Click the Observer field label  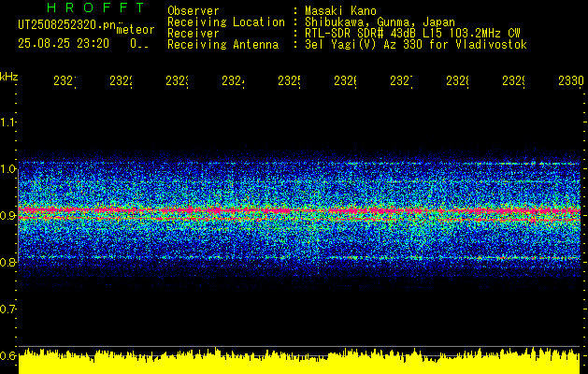(x=194, y=11)
